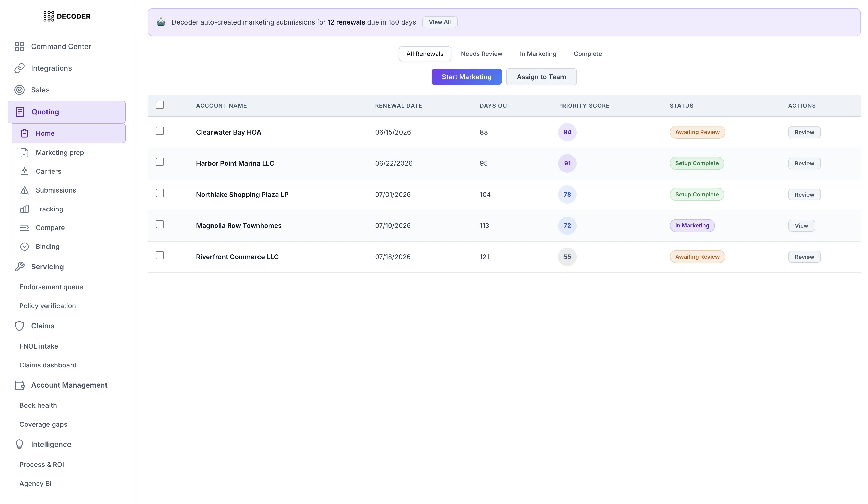View the Tracking chart section
Image resolution: width=868 pixels, height=504 pixels.
(x=50, y=209)
